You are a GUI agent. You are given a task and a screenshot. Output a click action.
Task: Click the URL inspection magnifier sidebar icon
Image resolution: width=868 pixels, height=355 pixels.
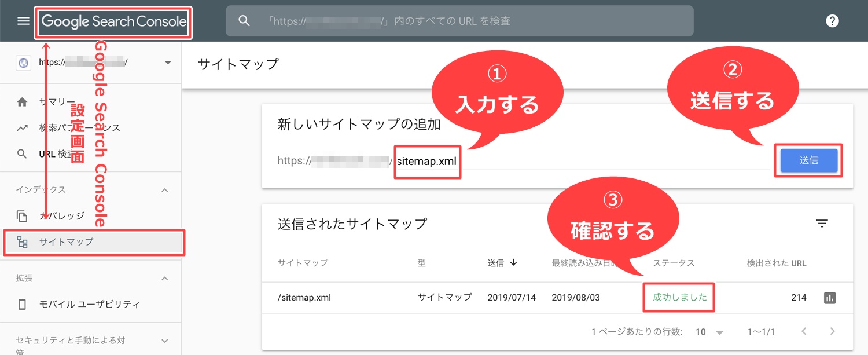22,153
